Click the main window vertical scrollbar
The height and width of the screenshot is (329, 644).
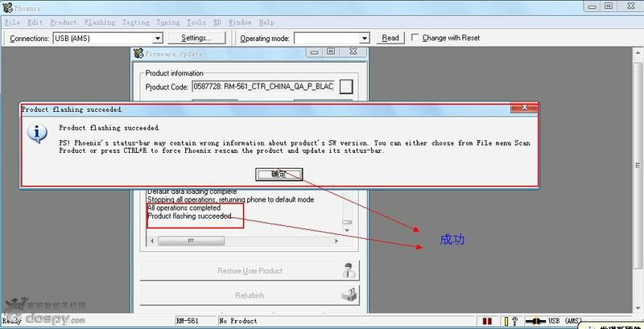638,166
